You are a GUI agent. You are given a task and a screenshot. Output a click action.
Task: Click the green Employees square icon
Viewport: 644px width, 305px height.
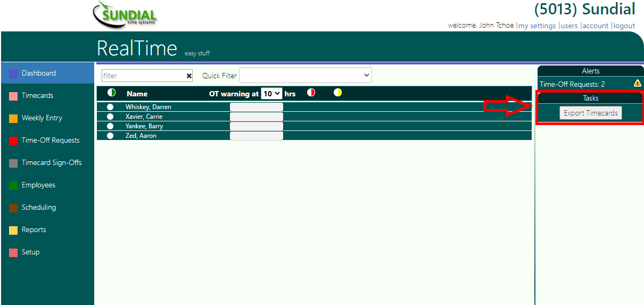pos(13,186)
